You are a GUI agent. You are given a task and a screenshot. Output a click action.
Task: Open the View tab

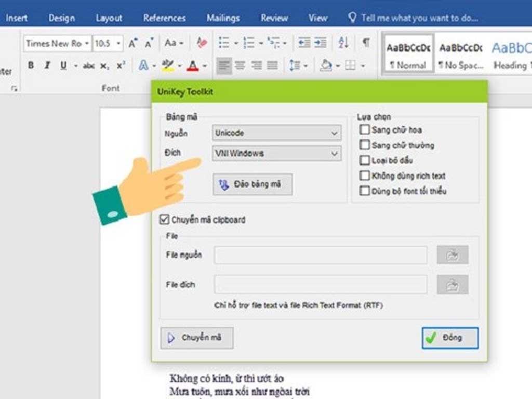coord(318,18)
